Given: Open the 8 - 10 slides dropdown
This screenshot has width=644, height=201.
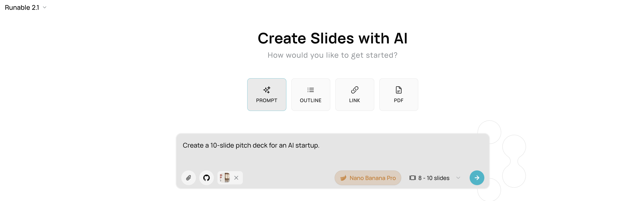Looking at the screenshot, I should click(434, 178).
